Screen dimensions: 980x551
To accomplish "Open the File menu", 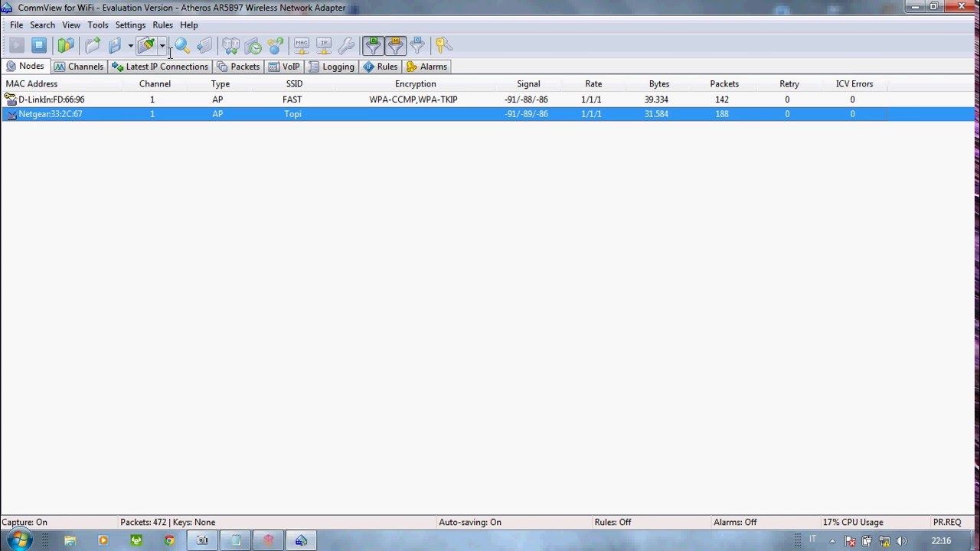I will 16,25.
